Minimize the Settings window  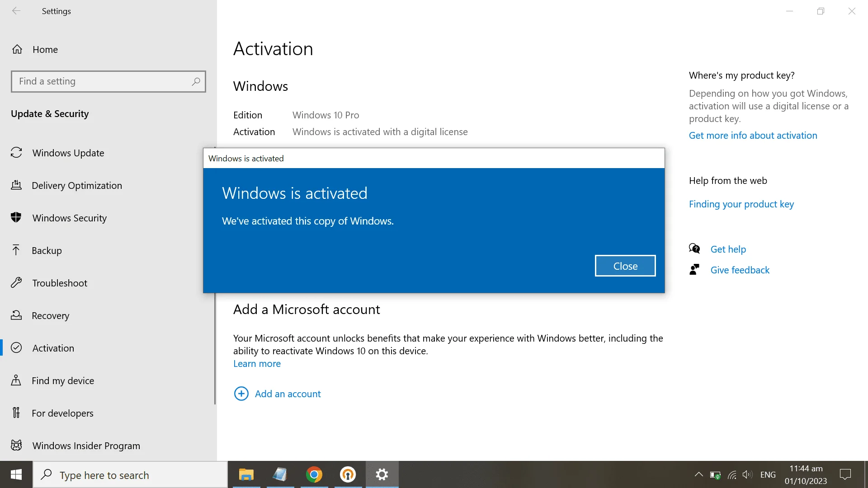tap(790, 11)
